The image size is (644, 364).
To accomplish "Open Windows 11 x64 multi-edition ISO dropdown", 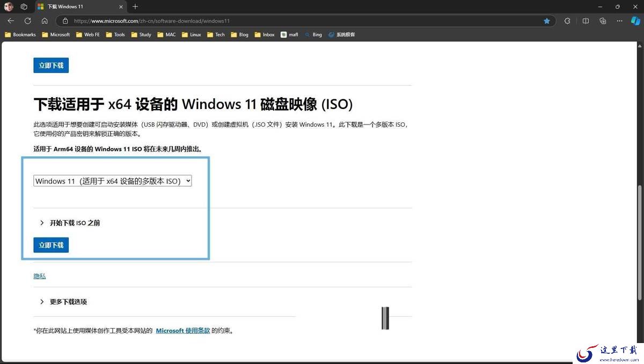I will point(113,181).
